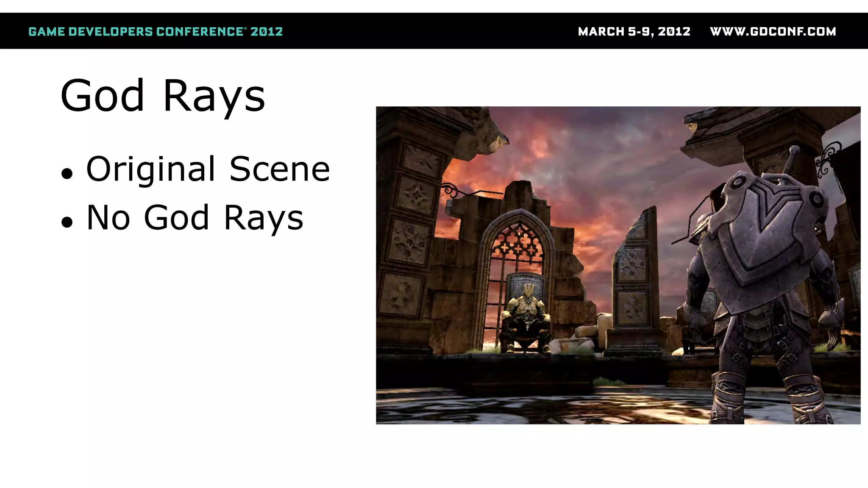Click the 'MARCH 5-9, 2012' date text

click(634, 32)
